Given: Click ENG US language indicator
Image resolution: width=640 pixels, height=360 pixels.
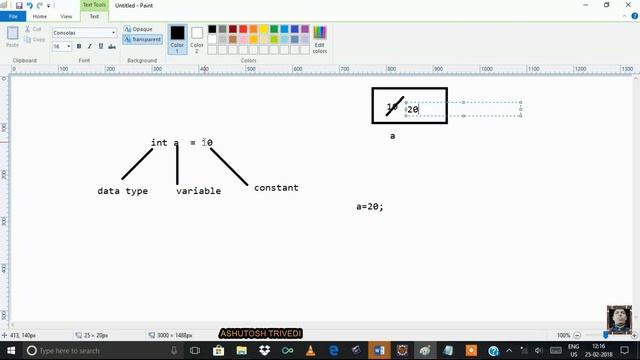Looking at the screenshot, I should coord(573,351).
